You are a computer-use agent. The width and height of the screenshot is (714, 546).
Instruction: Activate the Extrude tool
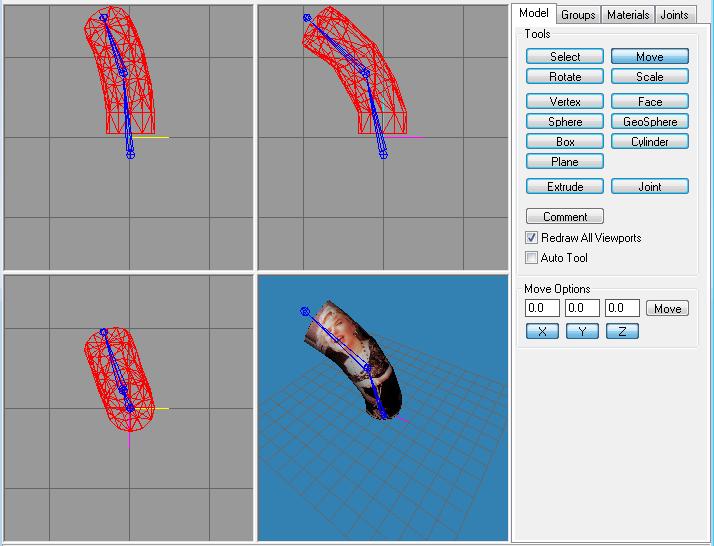(565, 187)
